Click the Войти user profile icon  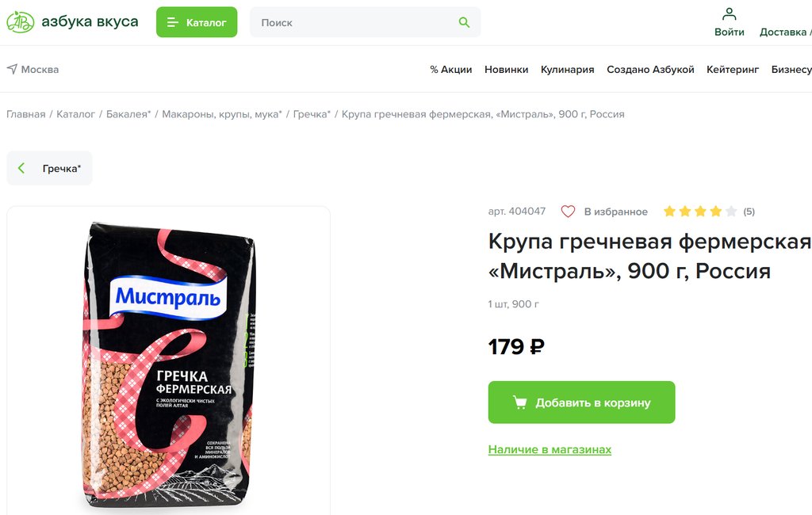pos(730,13)
